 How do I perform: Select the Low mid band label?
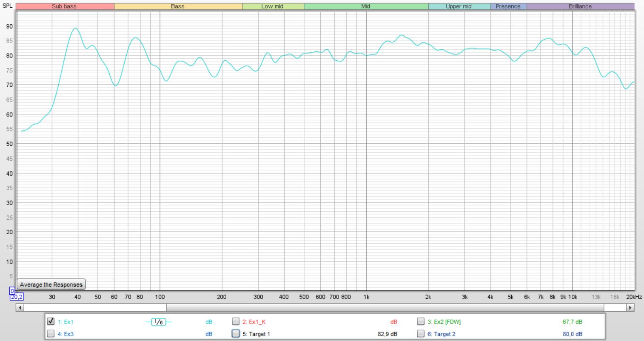click(273, 6)
